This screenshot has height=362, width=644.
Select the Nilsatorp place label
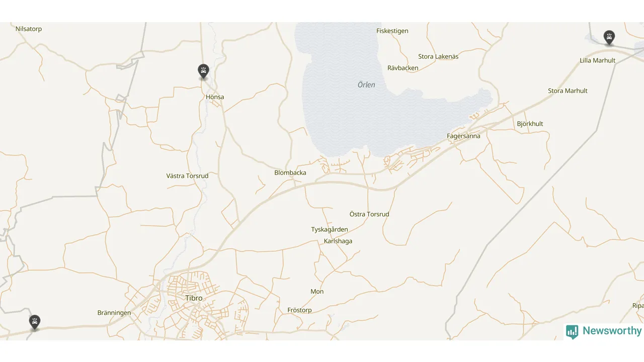coord(29,29)
